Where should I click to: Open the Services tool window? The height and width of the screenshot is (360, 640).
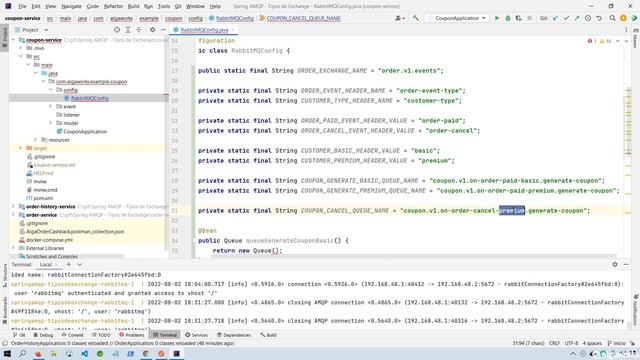click(196, 335)
